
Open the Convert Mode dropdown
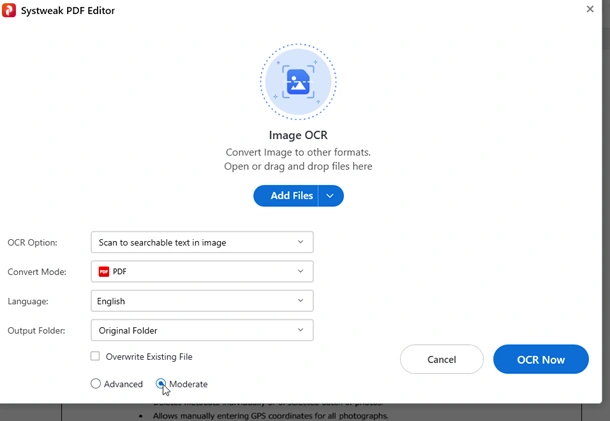(x=202, y=272)
